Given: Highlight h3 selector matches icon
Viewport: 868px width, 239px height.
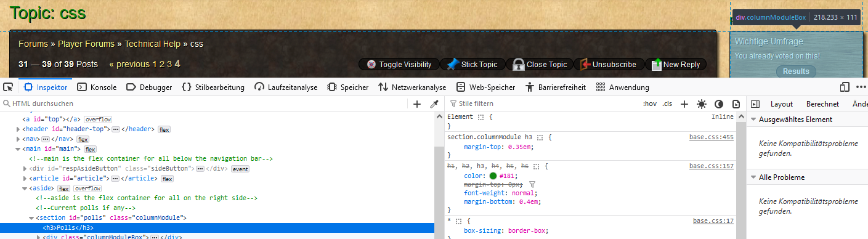Looking at the screenshot, I should point(537,166).
